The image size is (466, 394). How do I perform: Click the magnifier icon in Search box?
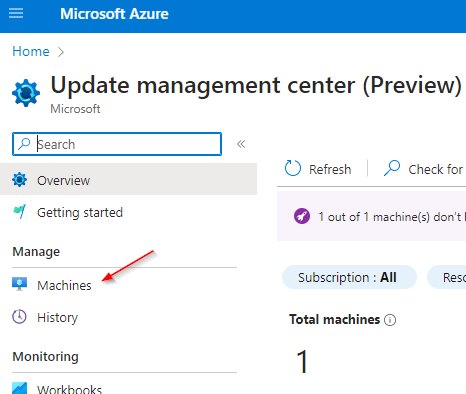click(x=24, y=144)
